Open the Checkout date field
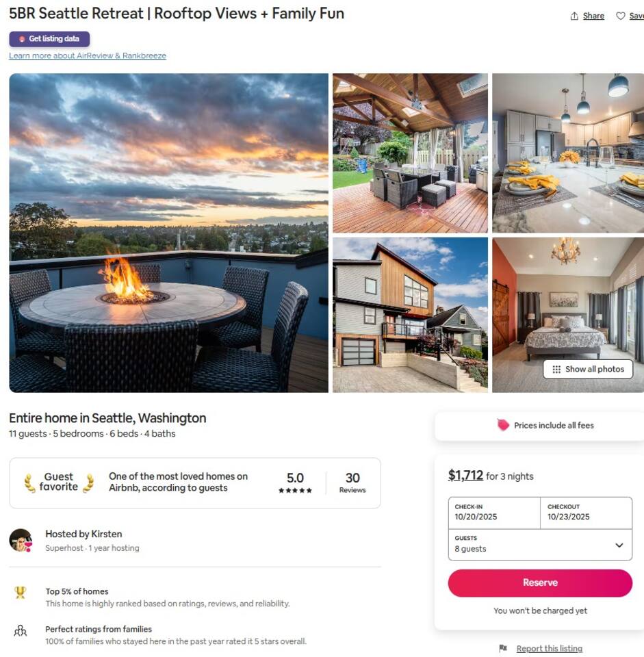644x657 pixels. tap(587, 513)
